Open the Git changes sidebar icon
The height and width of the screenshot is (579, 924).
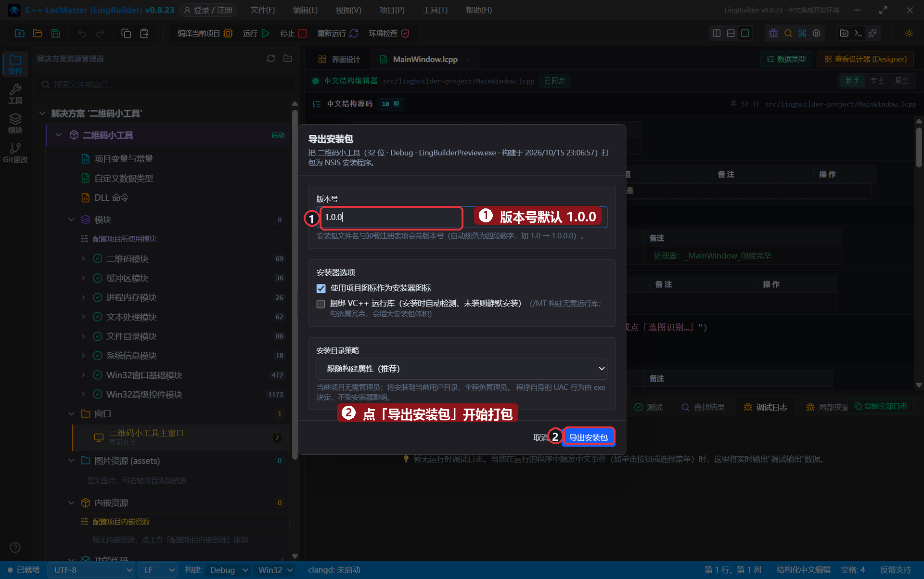[15, 153]
